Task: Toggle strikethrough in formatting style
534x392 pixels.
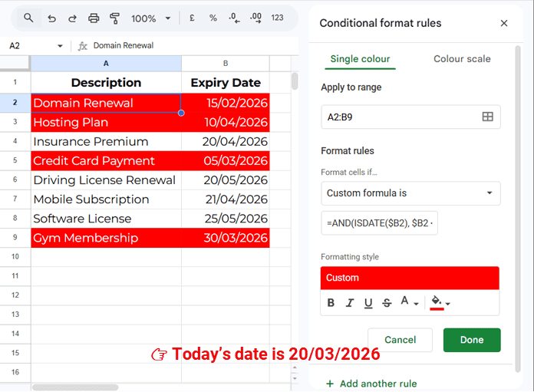Action: coord(387,302)
